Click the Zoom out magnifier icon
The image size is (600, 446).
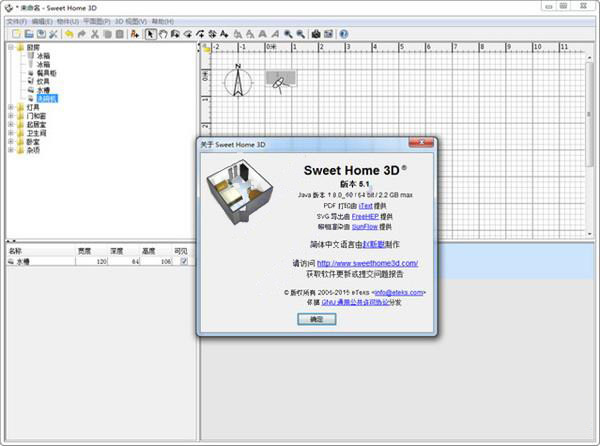coord(300,34)
